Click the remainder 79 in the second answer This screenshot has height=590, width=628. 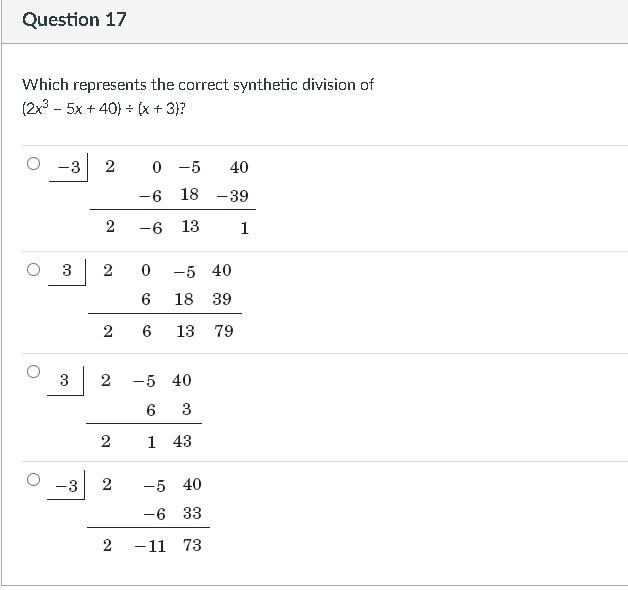coord(223,331)
